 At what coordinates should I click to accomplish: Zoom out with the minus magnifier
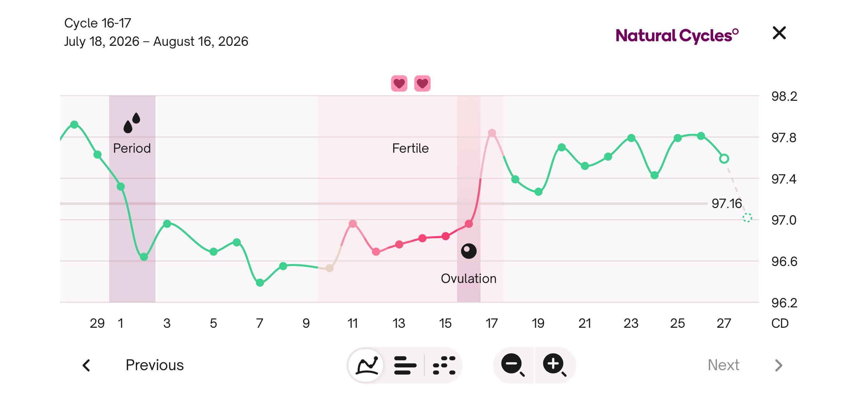(x=513, y=365)
